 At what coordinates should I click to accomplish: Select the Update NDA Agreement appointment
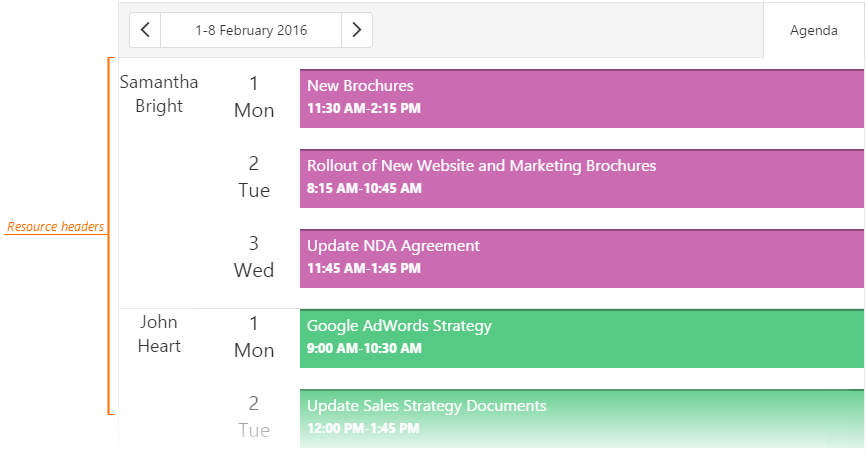[x=581, y=258]
